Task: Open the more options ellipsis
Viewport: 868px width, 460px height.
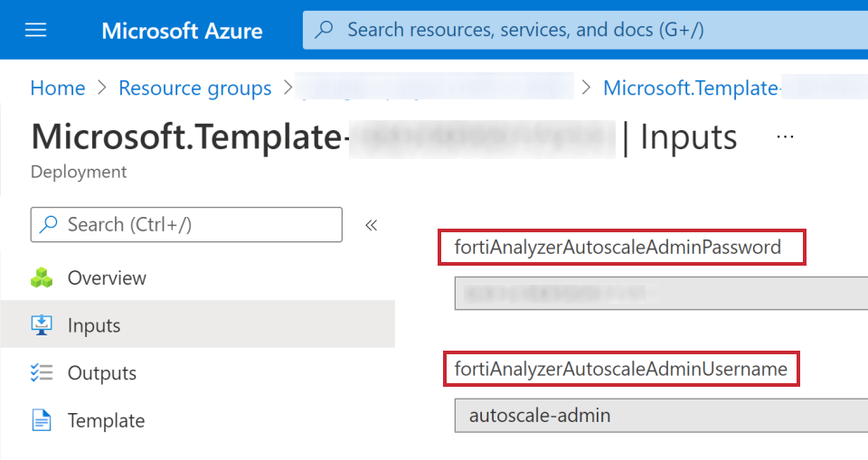Action: pos(785,137)
